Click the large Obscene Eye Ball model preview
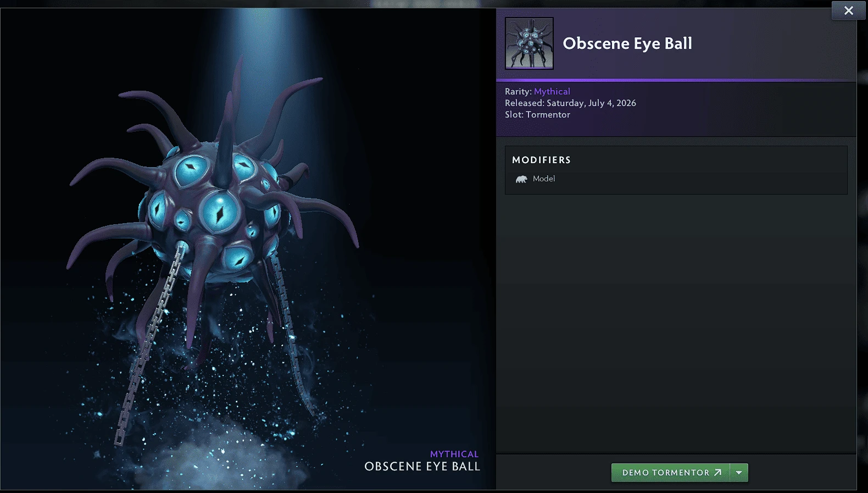 [x=248, y=248]
